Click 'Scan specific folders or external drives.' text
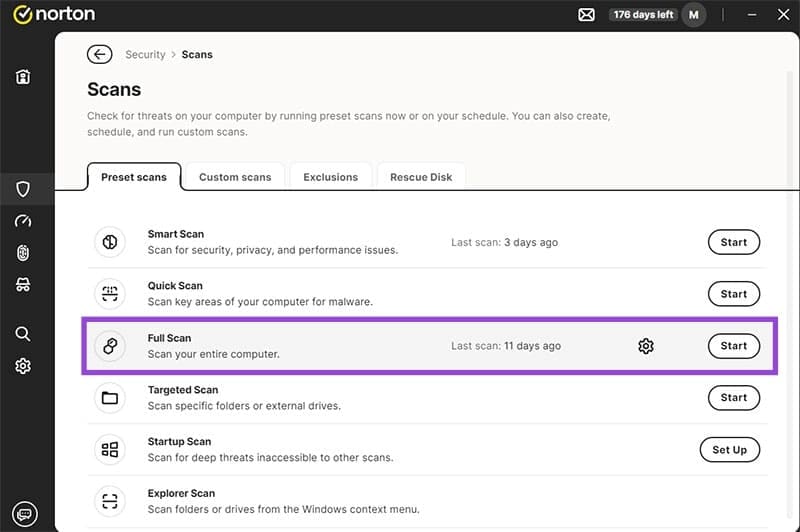 tap(244, 406)
